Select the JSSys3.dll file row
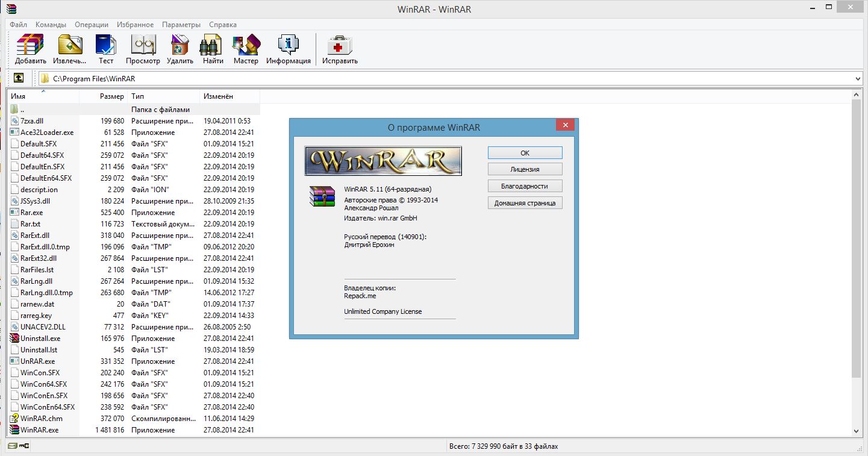 click(134, 201)
